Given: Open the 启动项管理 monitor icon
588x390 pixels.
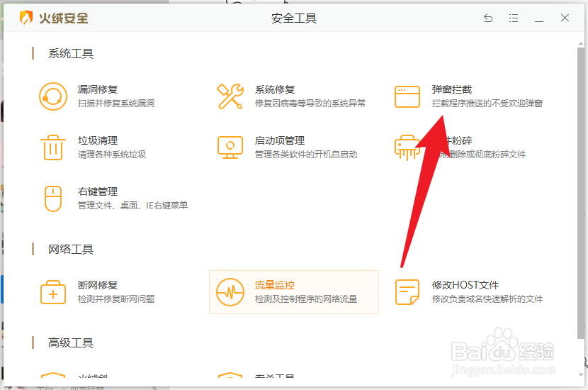Looking at the screenshot, I should (x=230, y=147).
